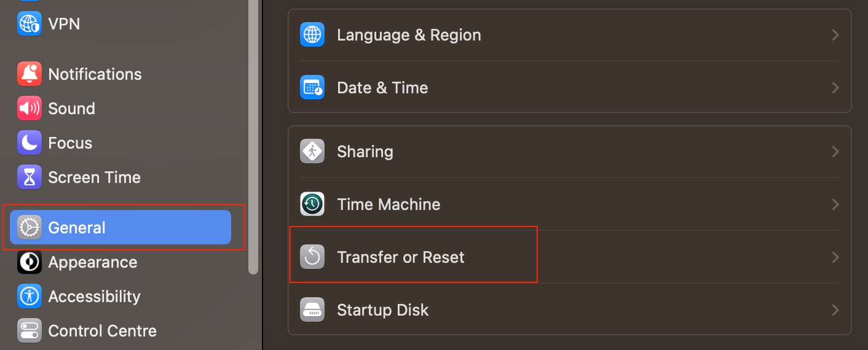
Task: Click the Language & Region globe icon
Action: (x=312, y=34)
